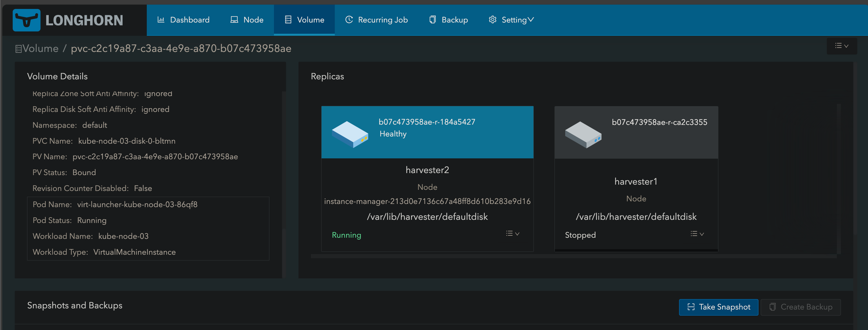Open the operations menu for replica on harvester2

(x=512, y=234)
